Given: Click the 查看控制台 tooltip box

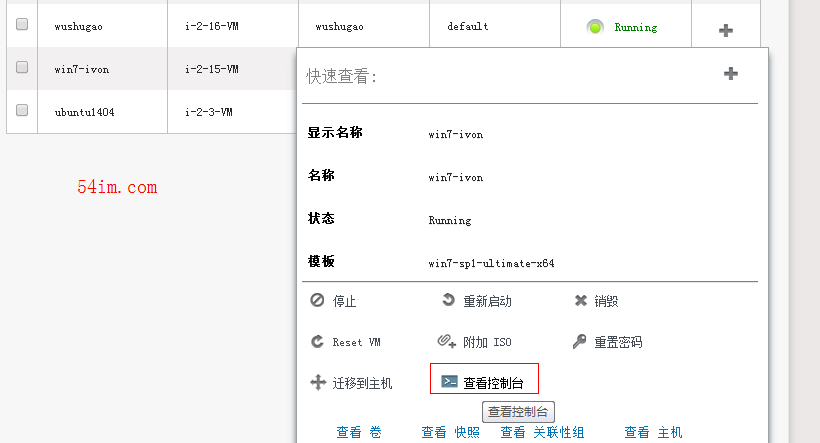Looking at the screenshot, I should 518,412.
